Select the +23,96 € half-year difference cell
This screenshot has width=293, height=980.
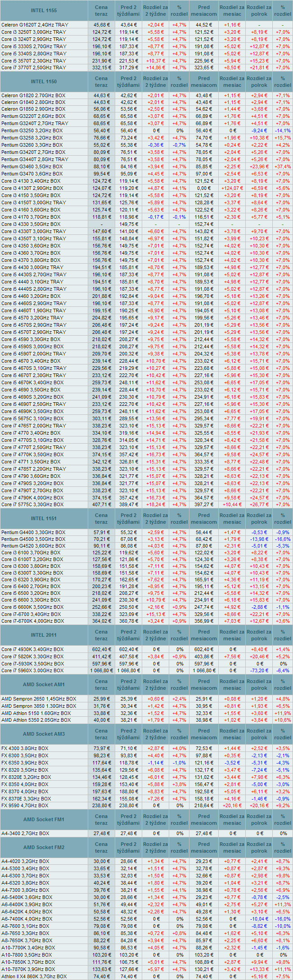259,166
